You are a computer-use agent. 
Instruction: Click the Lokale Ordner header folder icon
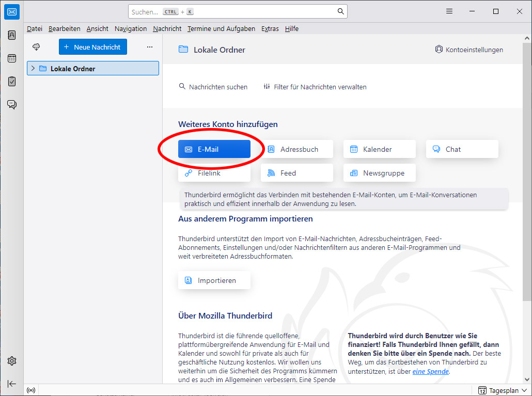coord(183,49)
